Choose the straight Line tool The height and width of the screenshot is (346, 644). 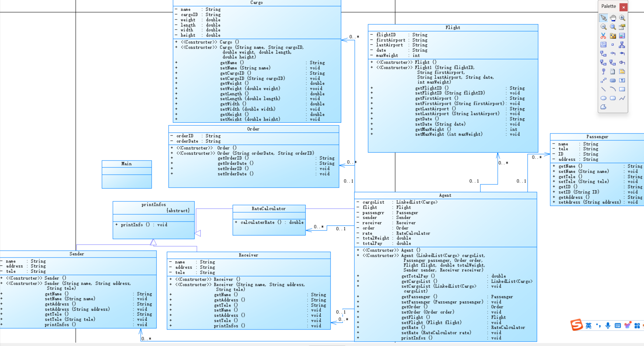pos(603,89)
